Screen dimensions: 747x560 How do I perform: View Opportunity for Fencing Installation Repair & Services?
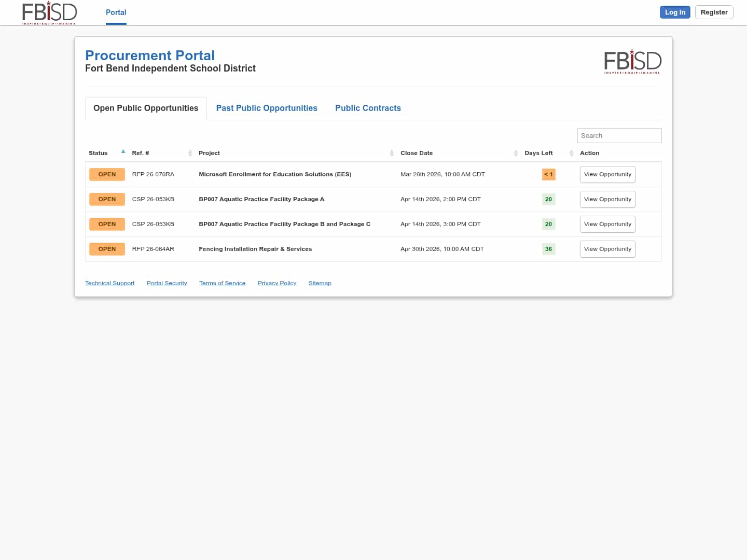click(x=607, y=249)
